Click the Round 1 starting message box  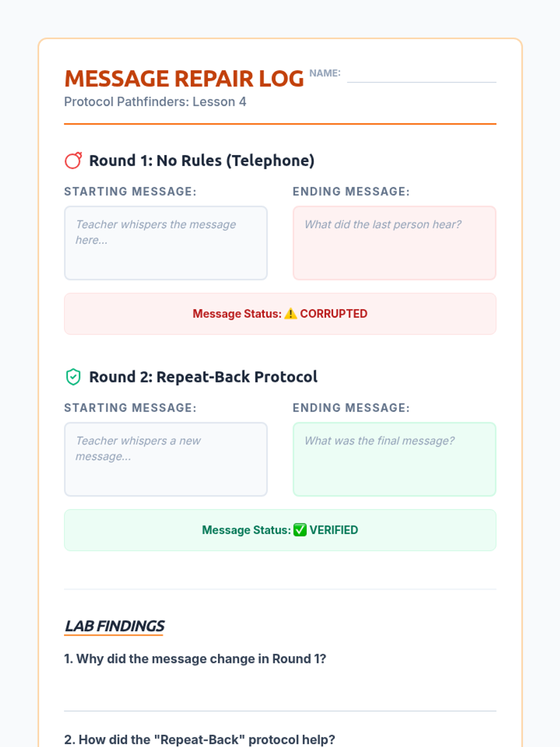click(166, 243)
